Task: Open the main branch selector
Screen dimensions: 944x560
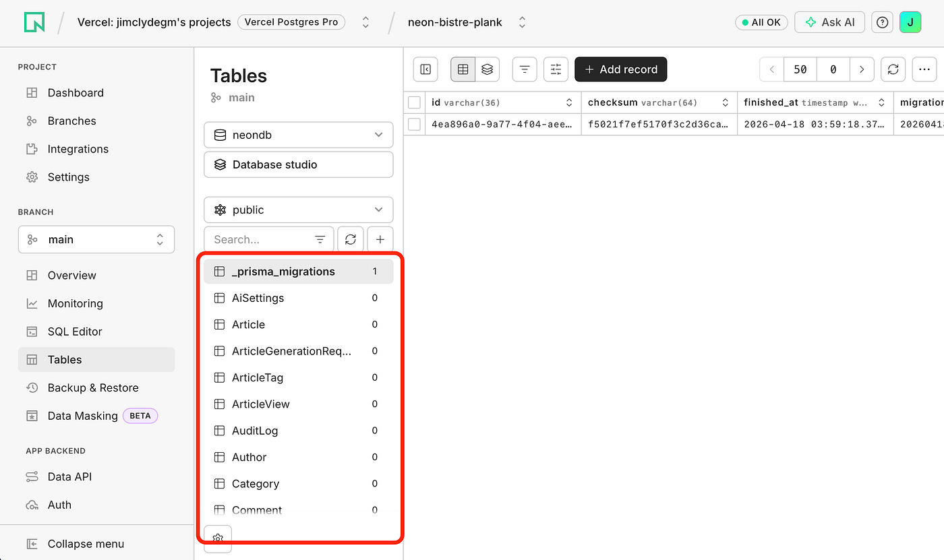Action: [96, 239]
